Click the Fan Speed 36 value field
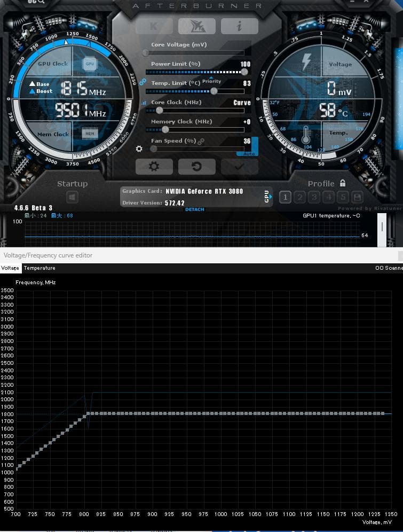 click(x=247, y=141)
